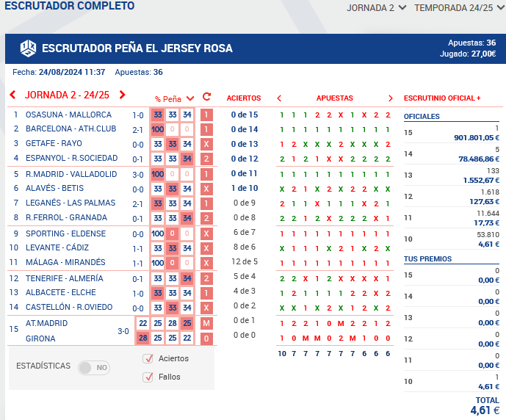This screenshot has width=506, height=420.
Task: Click the first bet column total of 10
Action: (x=282, y=353)
